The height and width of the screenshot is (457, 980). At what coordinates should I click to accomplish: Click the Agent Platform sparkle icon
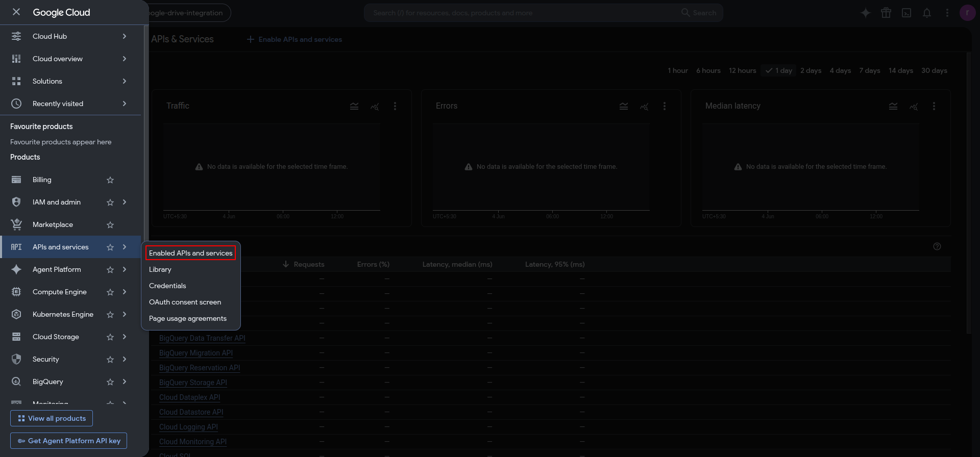click(16, 269)
